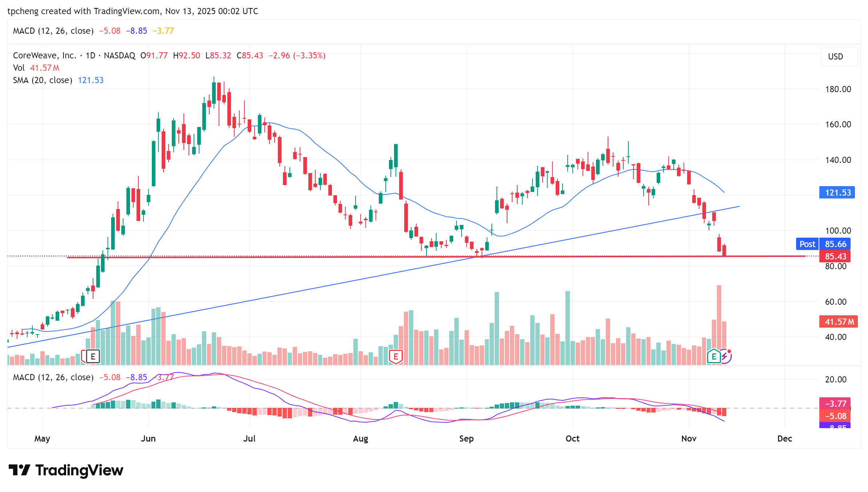Click the Sep label on the time axis
868x492 pixels.
(x=466, y=439)
